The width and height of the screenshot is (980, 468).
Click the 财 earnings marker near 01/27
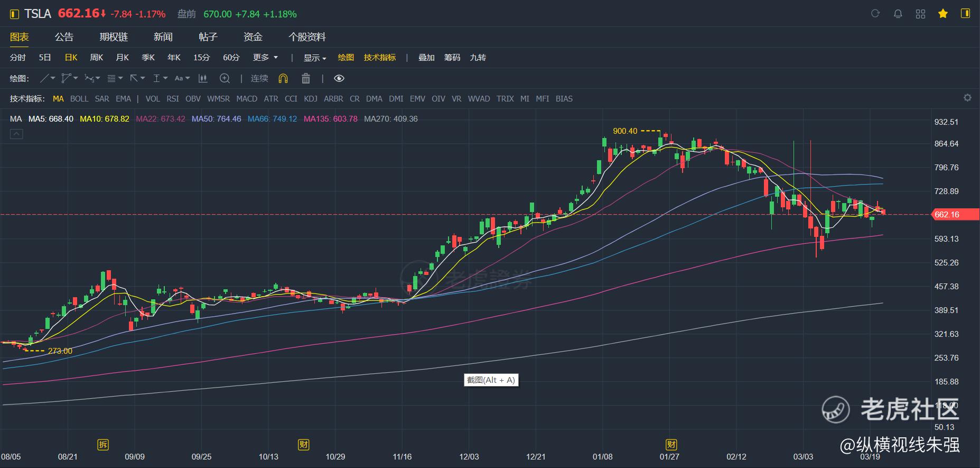[671, 444]
